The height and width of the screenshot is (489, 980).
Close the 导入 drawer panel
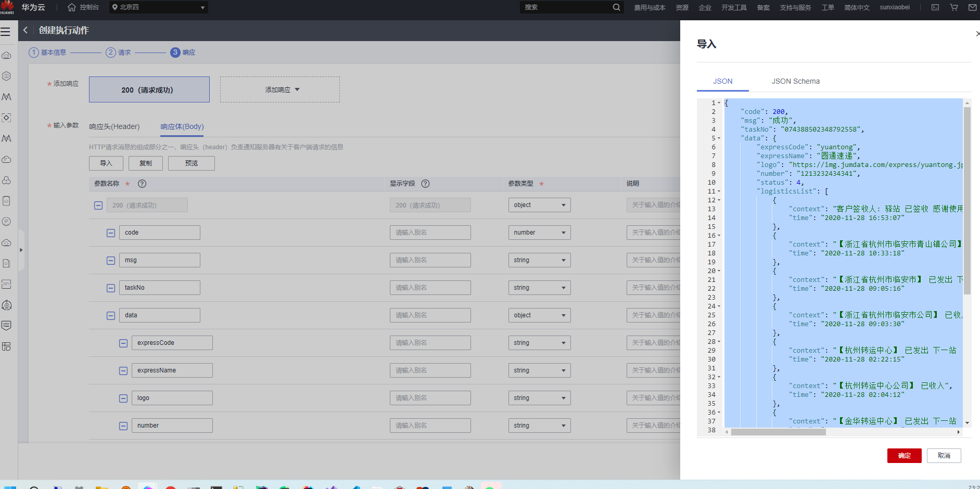(x=977, y=34)
